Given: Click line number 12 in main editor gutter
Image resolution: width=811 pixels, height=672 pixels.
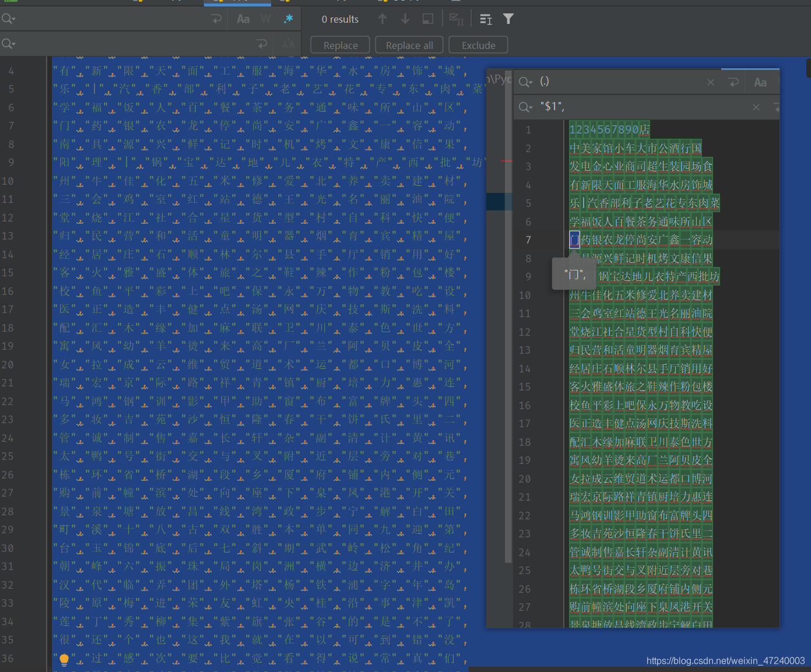Looking at the screenshot, I should pyautogui.click(x=8, y=217).
